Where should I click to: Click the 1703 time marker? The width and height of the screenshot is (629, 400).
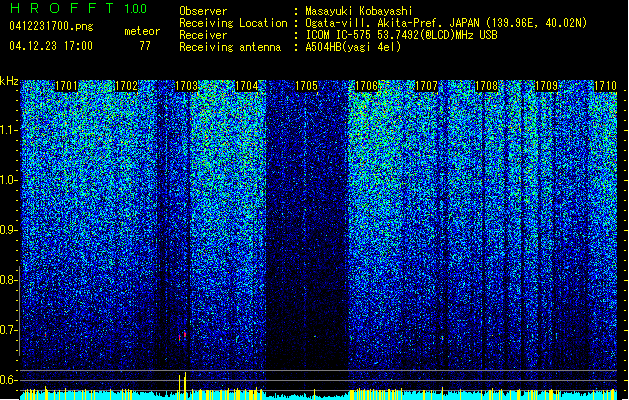tap(187, 86)
